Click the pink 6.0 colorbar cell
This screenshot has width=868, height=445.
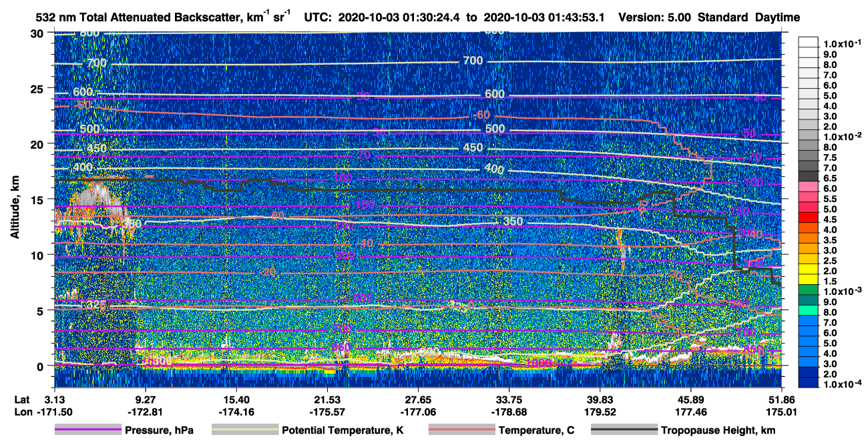[x=809, y=189]
